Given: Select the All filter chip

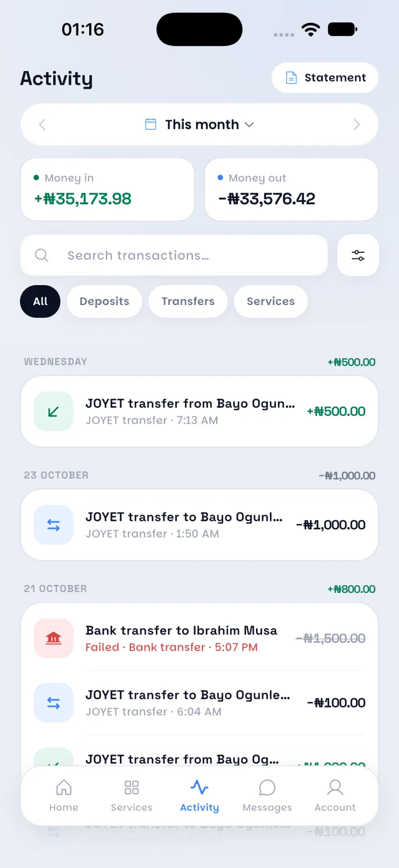Looking at the screenshot, I should click(x=40, y=301).
